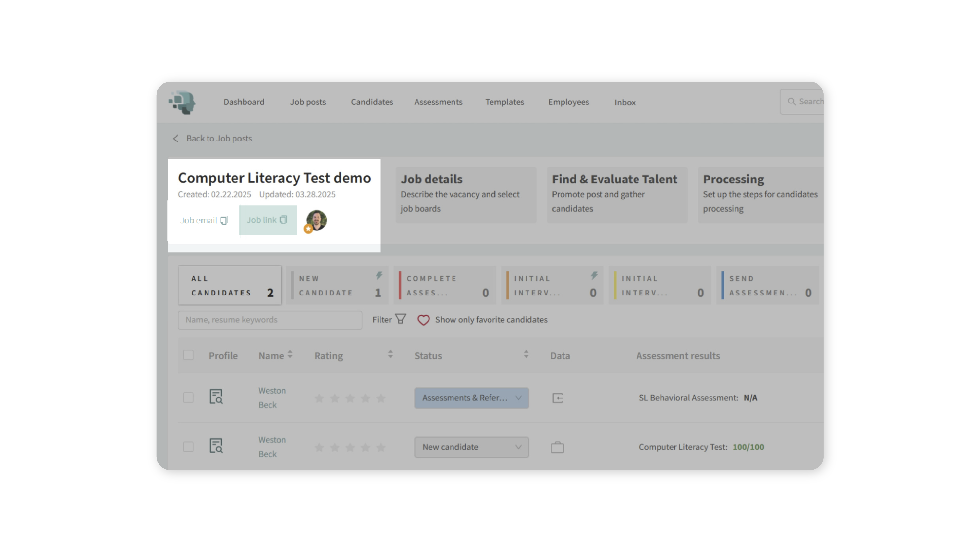
Task: Rate first candidate five stars
Action: 380,398
